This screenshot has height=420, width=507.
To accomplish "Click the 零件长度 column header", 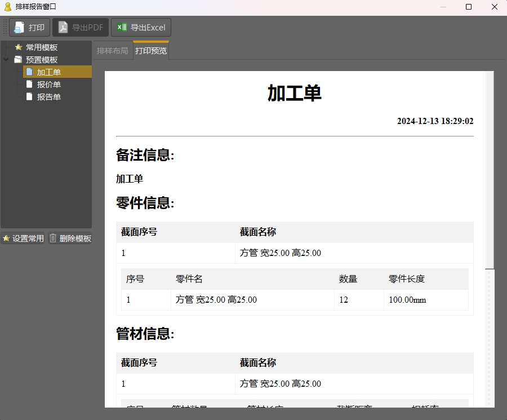I will [x=406, y=279].
